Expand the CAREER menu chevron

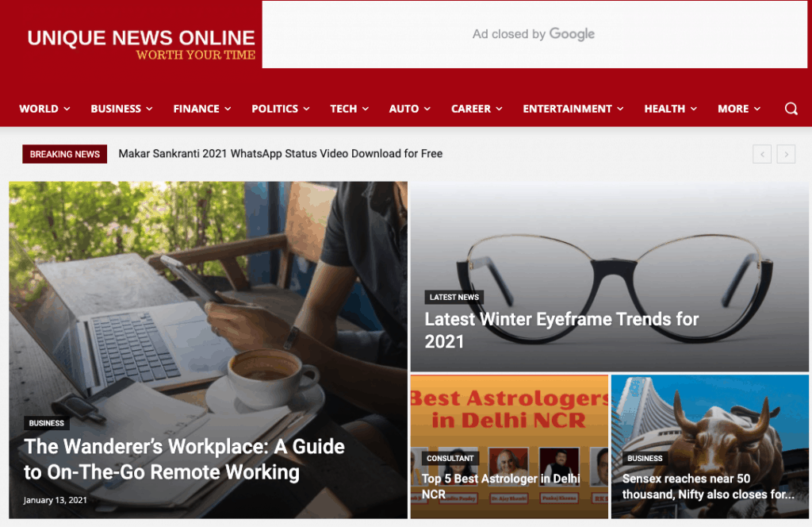[499, 109]
